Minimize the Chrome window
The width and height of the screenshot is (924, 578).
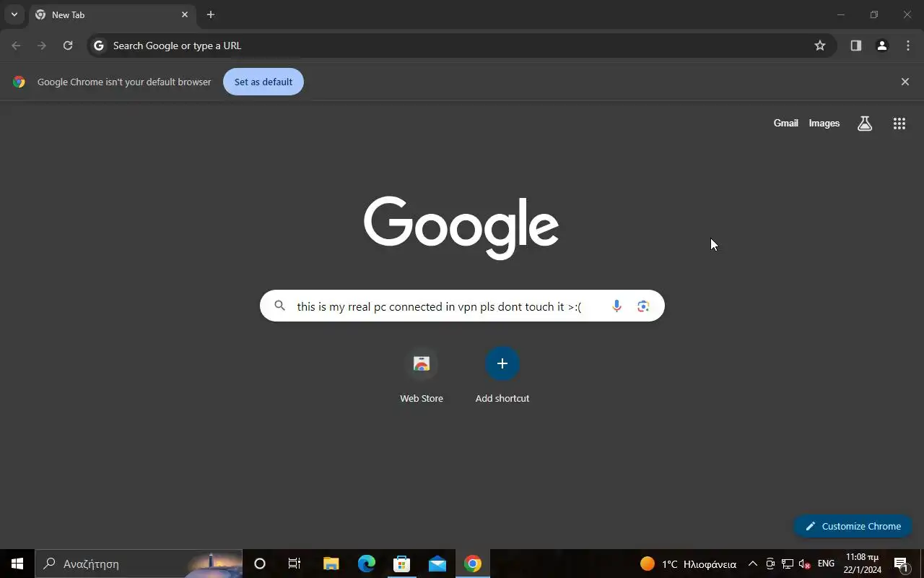pos(840,14)
